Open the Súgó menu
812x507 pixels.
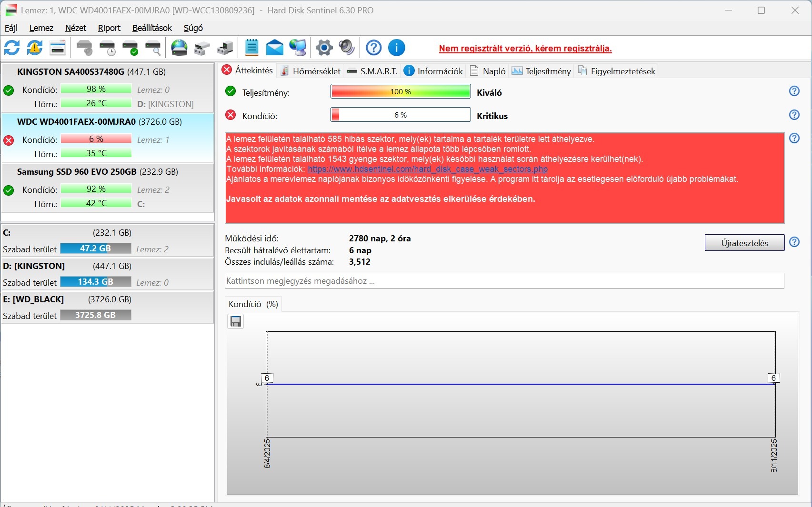(193, 28)
